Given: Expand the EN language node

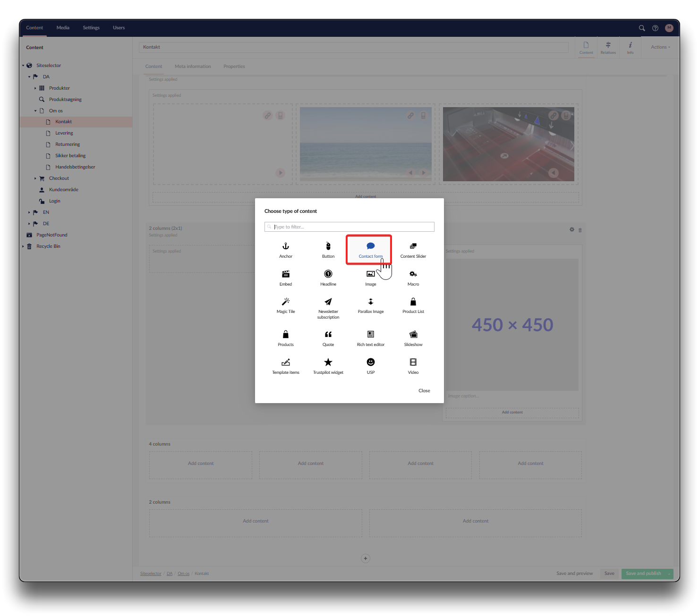Looking at the screenshot, I should click(29, 212).
